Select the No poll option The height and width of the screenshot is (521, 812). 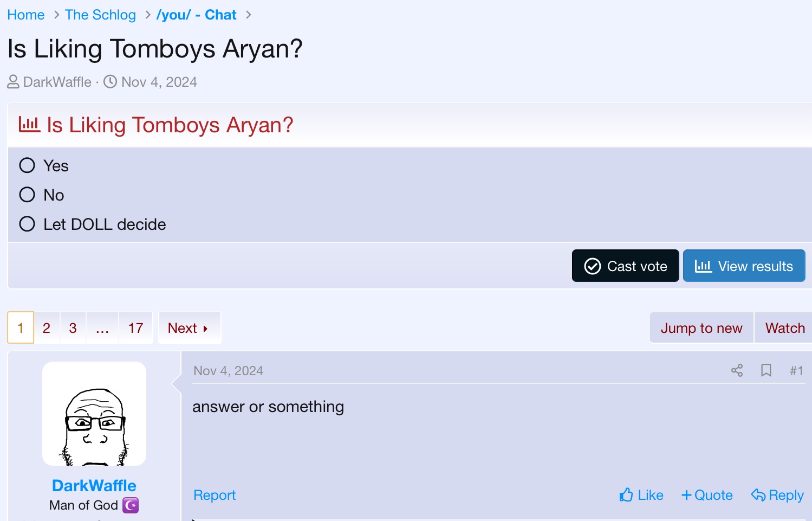coord(27,195)
